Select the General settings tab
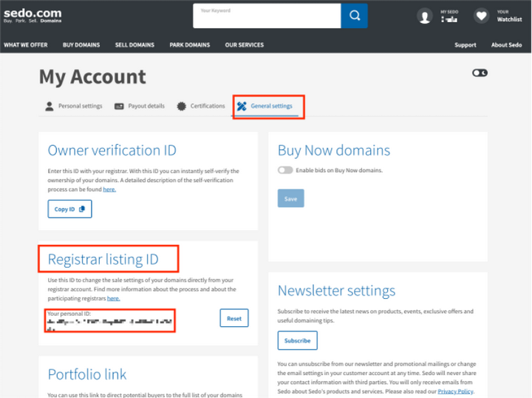 tap(265, 107)
